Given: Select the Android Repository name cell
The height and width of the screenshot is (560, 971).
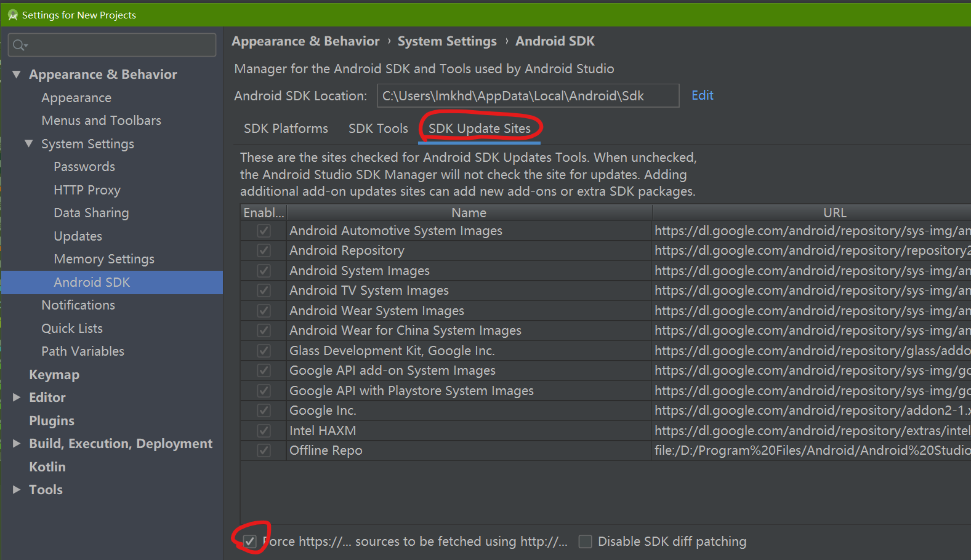Looking at the screenshot, I should coord(469,250).
